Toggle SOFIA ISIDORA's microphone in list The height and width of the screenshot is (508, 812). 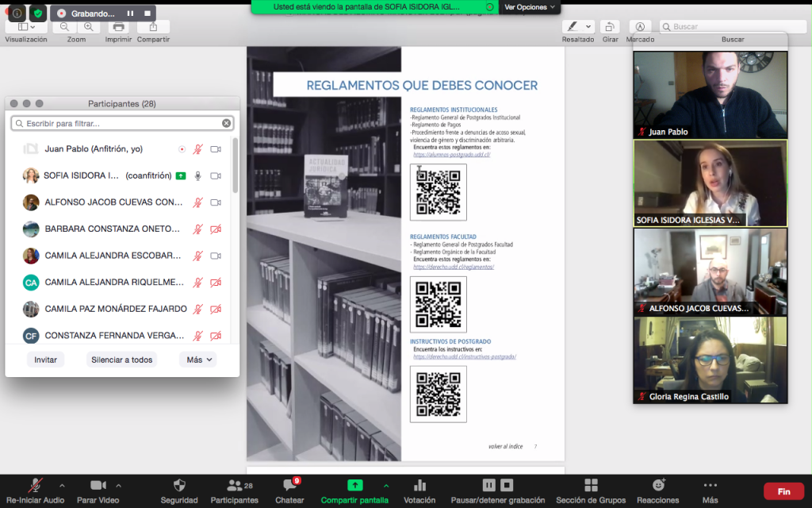click(197, 175)
